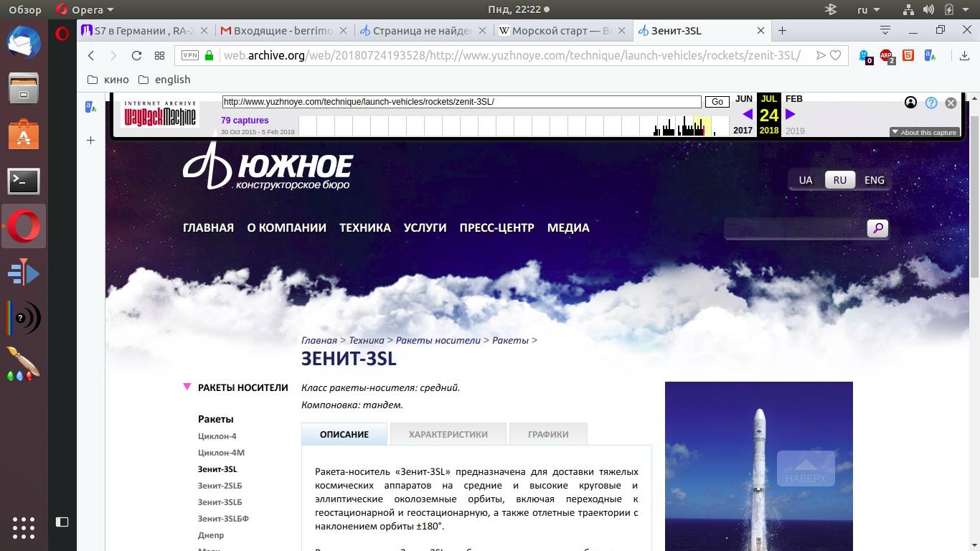Open the О КОМПАНИИ menu item
Image resolution: width=980 pixels, height=551 pixels.
(x=286, y=227)
